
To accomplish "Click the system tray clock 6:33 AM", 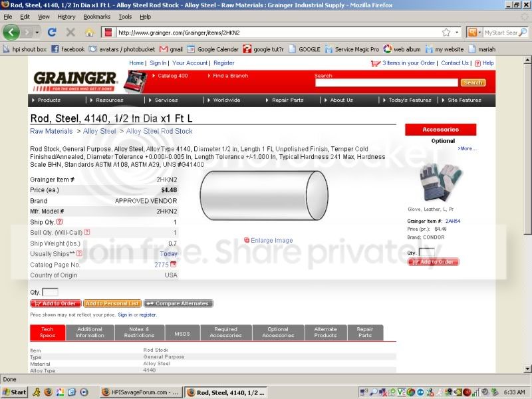I will pos(514,392).
